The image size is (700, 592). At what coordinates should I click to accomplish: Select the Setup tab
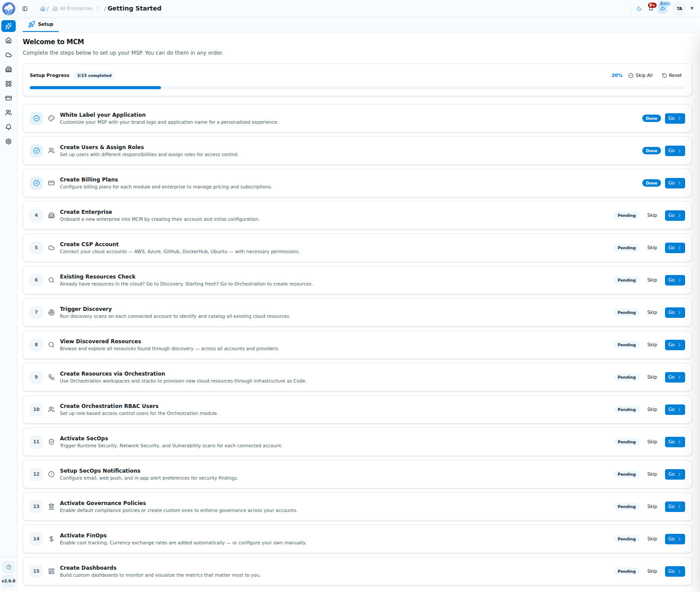click(41, 24)
